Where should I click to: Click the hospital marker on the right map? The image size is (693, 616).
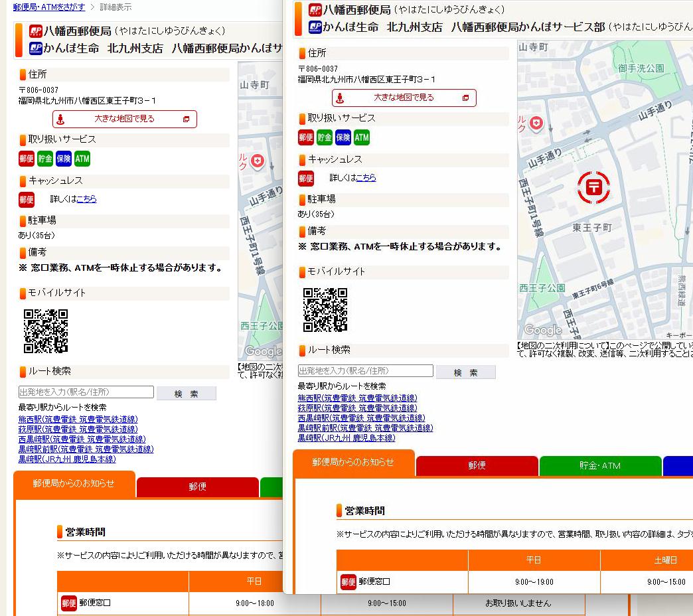(536, 123)
